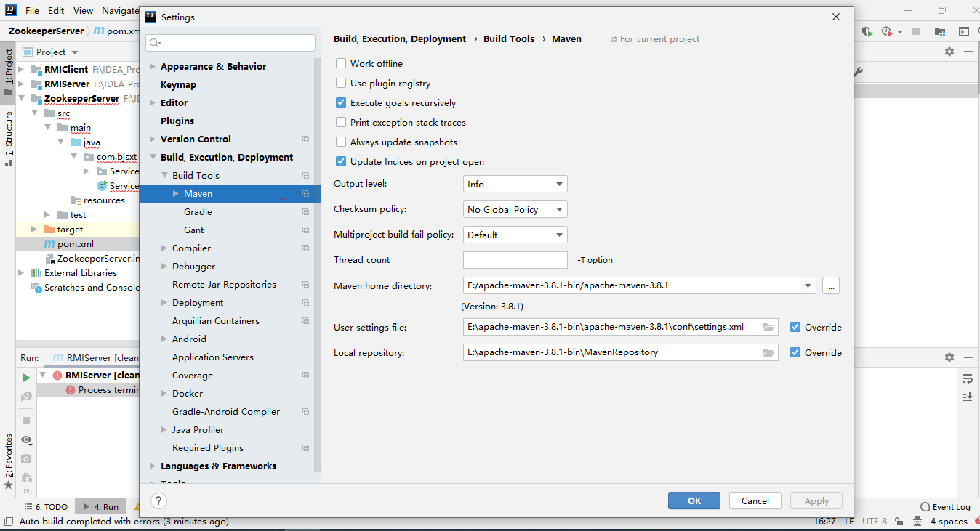The height and width of the screenshot is (531, 980).
Task: Toggle Override for User settings file
Action: (795, 328)
